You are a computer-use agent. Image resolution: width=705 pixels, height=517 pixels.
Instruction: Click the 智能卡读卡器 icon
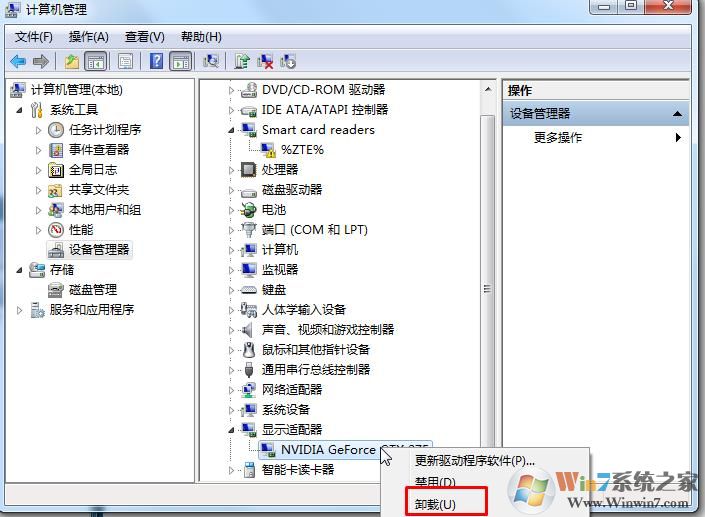249,470
